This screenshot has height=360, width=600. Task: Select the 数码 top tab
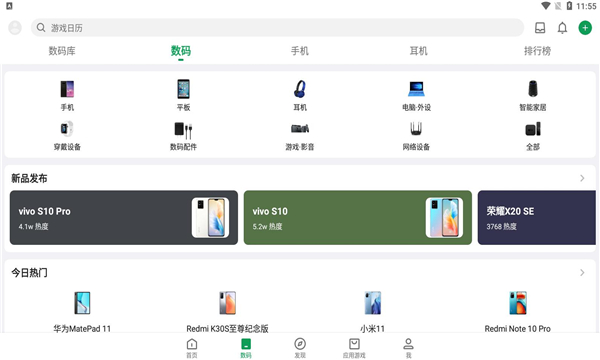181,51
